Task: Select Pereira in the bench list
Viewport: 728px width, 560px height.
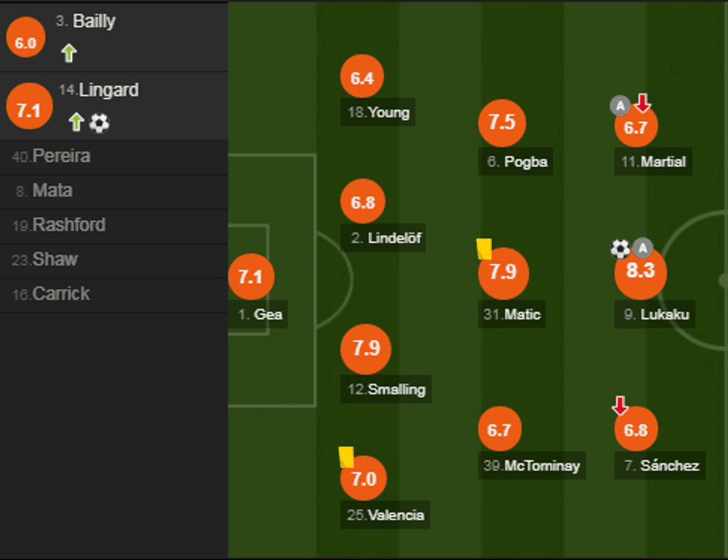Action: (61, 157)
